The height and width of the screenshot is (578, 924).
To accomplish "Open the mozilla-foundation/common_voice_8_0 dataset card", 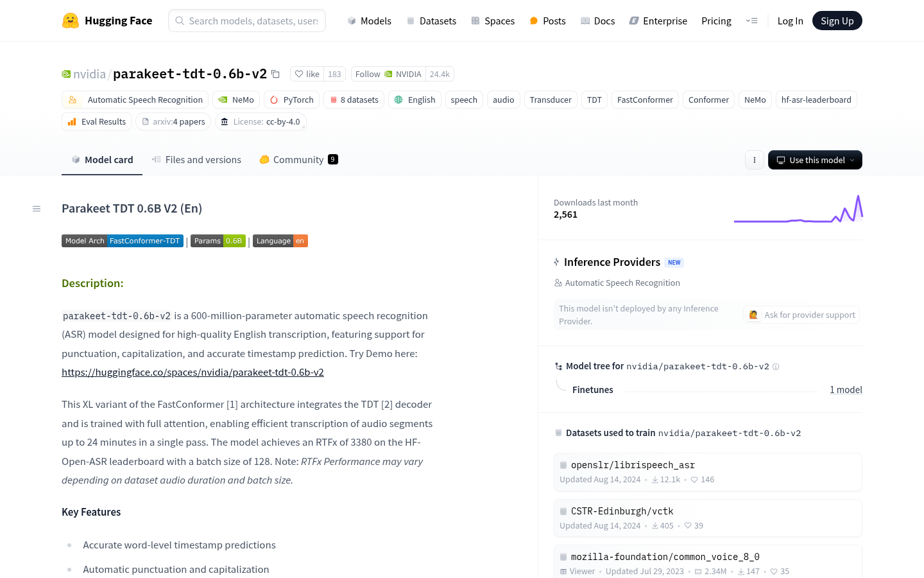I will click(708, 562).
